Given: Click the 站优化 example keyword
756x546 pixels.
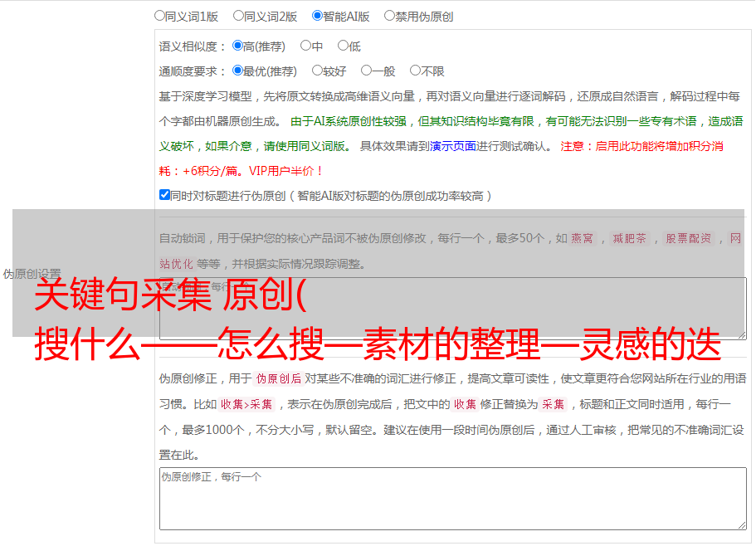Looking at the screenshot, I should point(176,264).
